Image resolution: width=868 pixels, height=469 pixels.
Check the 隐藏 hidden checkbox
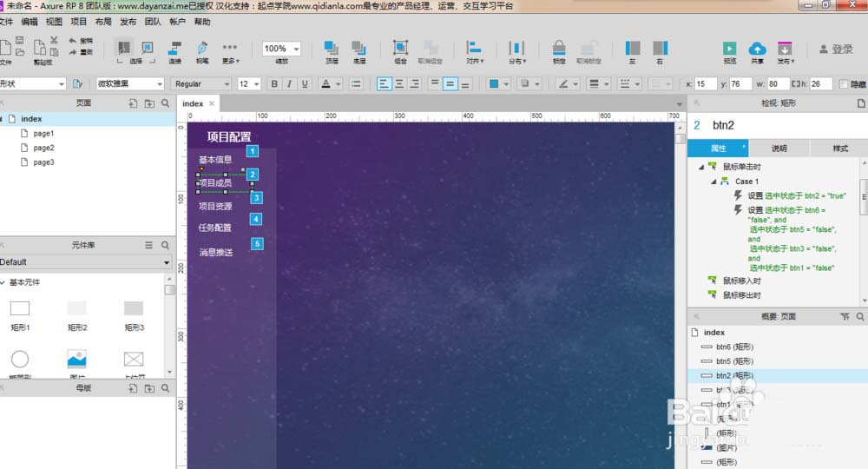coord(843,84)
